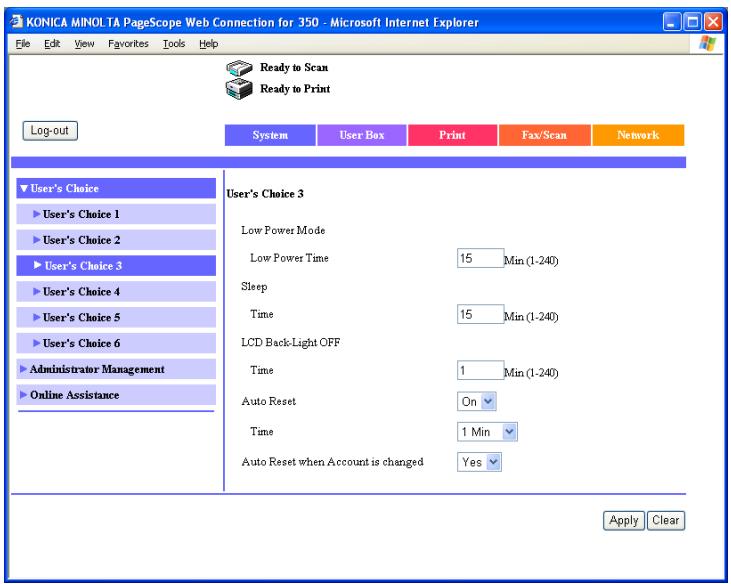Open the Auto Reset Time 1 Min dropdown
Screen dimensions: 731x584
pos(487,432)
